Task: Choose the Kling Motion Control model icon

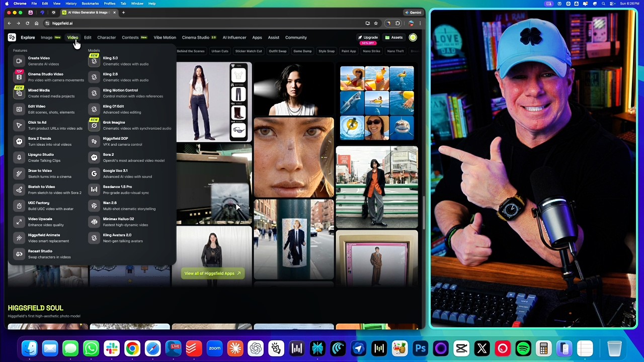Action: coord(94,93)
